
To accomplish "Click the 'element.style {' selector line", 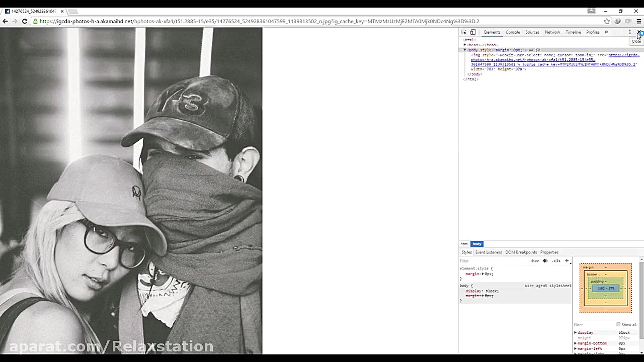I will 476,269.
